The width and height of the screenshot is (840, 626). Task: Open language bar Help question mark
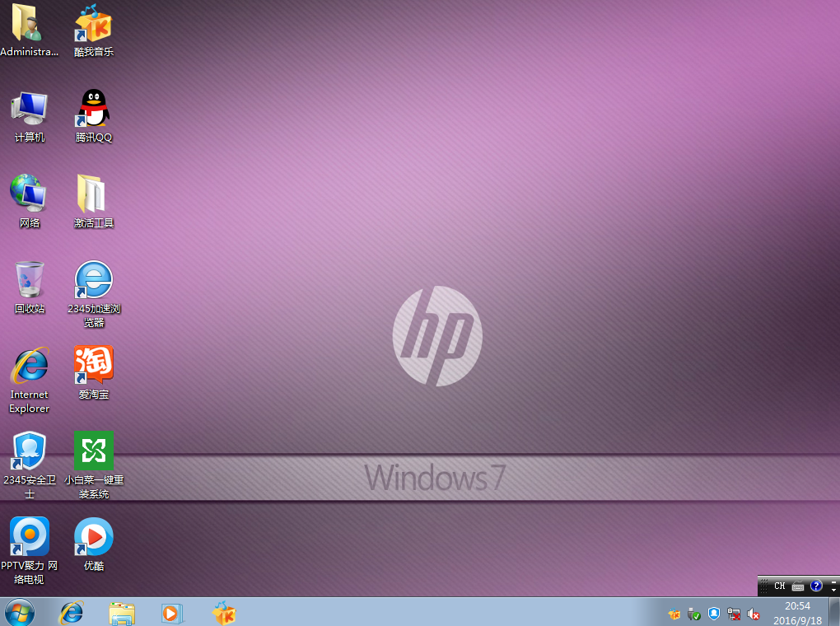(816, 586)
